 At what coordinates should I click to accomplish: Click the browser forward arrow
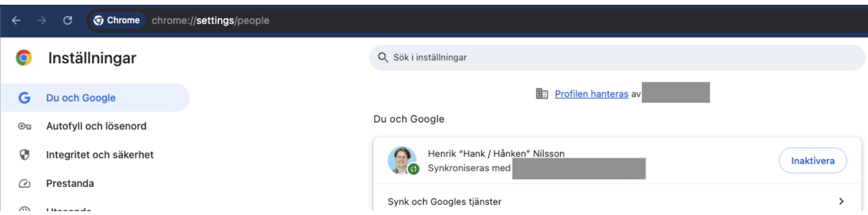[x=42, y=20]
